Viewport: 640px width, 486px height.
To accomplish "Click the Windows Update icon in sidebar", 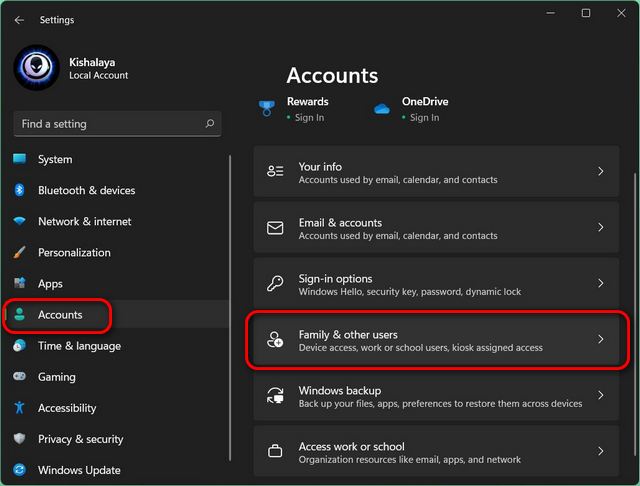I will click(x=19, y=470).
